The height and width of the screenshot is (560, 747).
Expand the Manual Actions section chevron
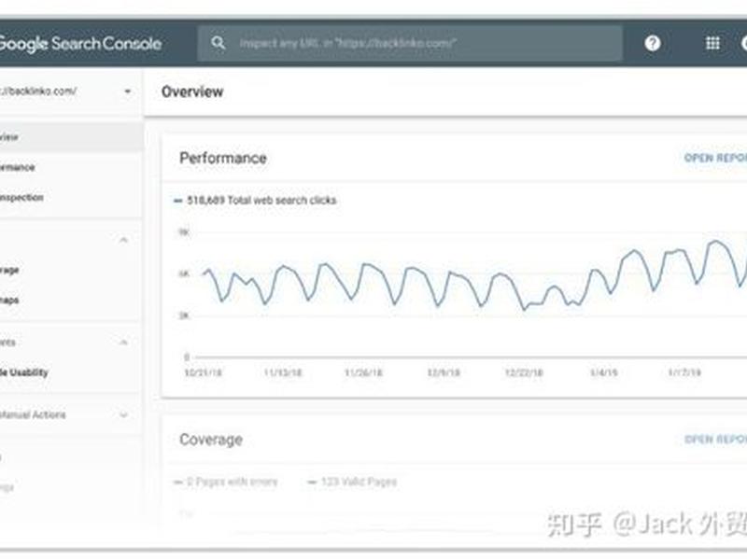(x=123, y=414)
